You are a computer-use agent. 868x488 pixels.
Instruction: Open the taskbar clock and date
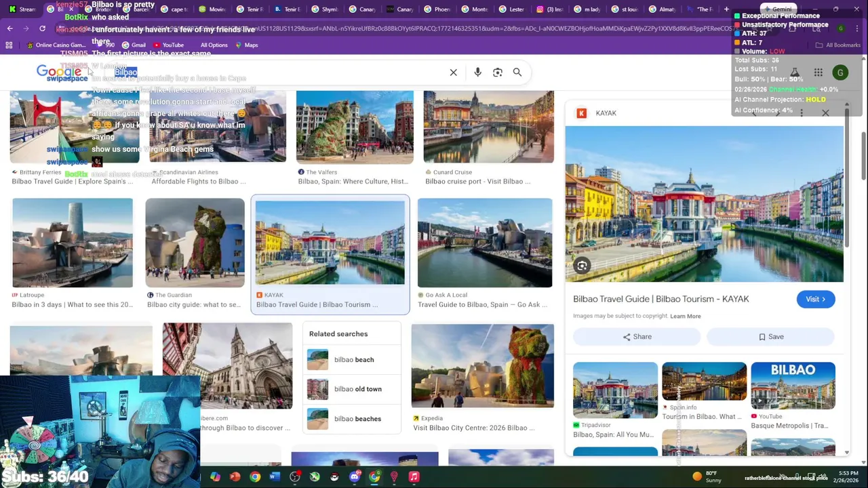[847, 476]
